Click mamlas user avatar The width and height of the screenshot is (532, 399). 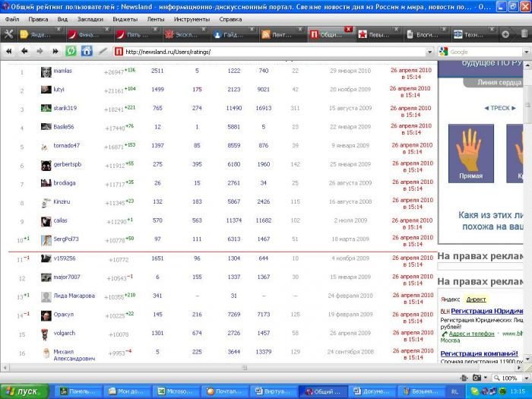click(46, 71)
